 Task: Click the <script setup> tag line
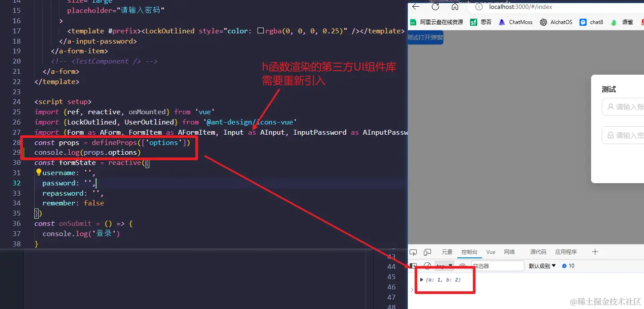[63, 102]
